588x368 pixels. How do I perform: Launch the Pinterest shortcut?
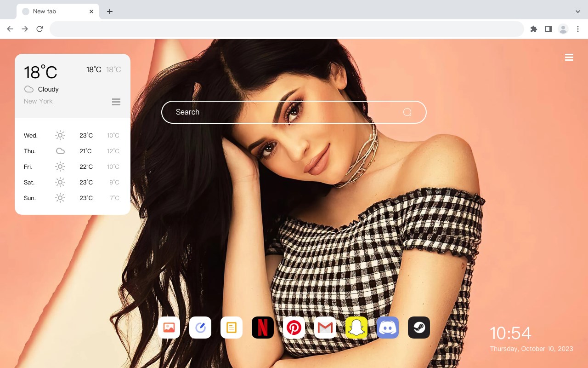[x=294, y=328]
